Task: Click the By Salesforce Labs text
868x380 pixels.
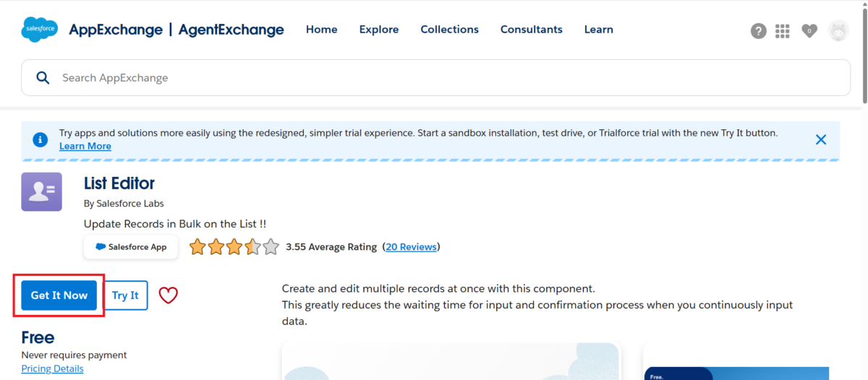Action: coord(124,204)
